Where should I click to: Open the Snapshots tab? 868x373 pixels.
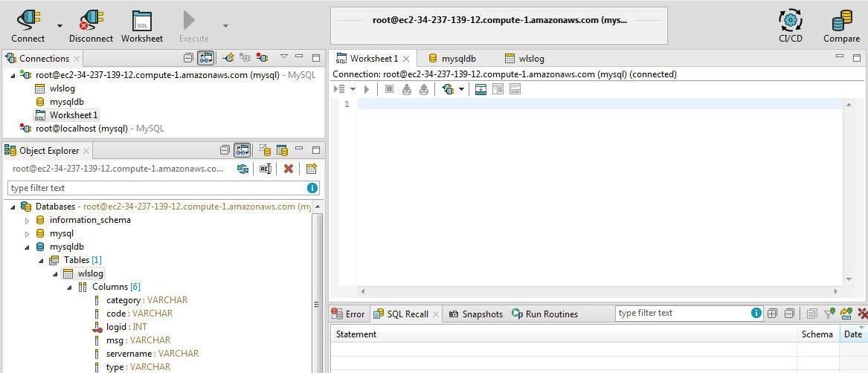point(476,314)
